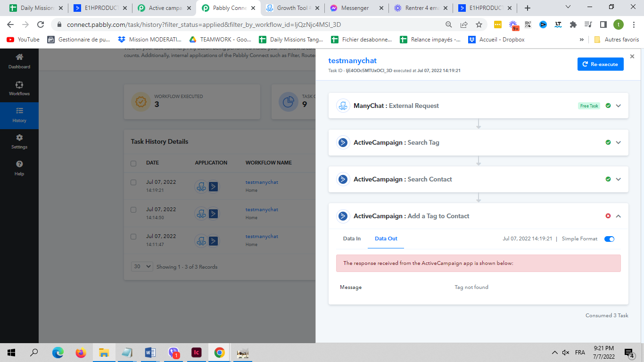This screenshot has width=644, height=362.
Task: Click the Task History Details heading
Action: (x=159, y=141)
